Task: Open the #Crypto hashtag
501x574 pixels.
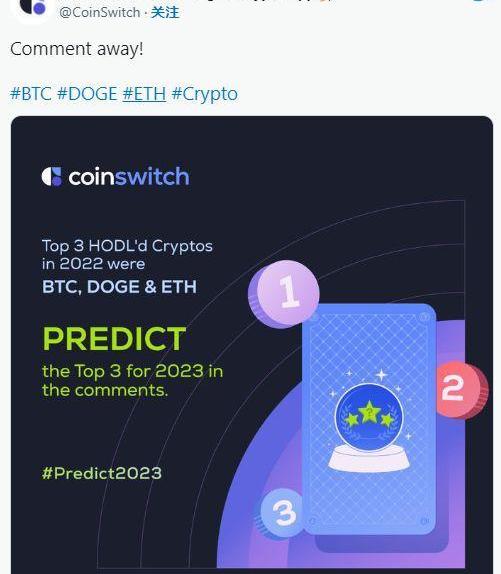Action: (x=205, y=94)
